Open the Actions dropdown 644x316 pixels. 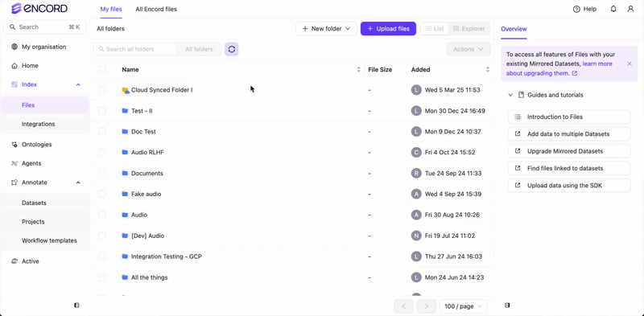(469, 49)
